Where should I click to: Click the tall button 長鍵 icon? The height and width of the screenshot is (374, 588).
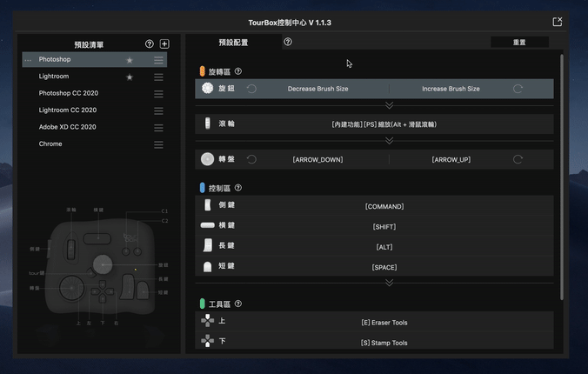coord(207,245)
